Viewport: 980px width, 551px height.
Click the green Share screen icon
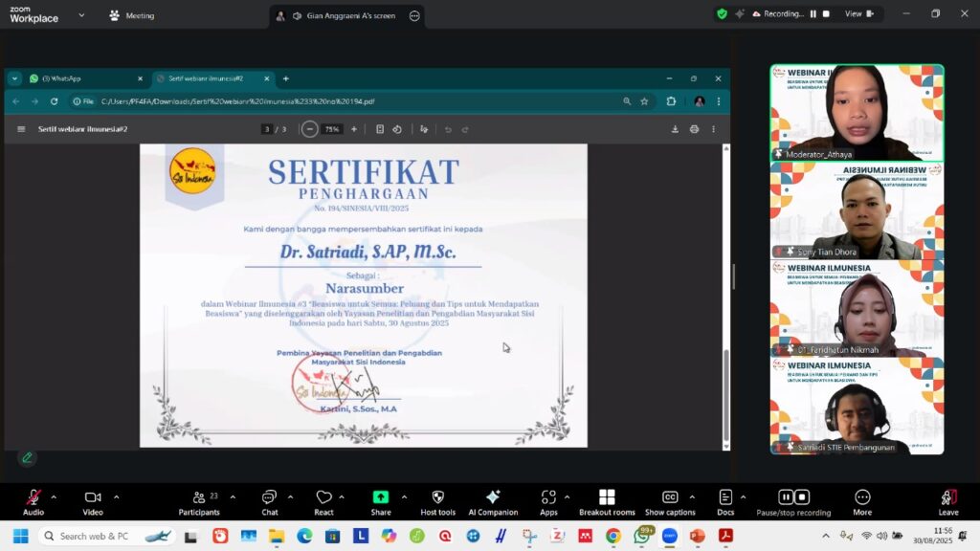pyautogui.click(x=381, y=497)
